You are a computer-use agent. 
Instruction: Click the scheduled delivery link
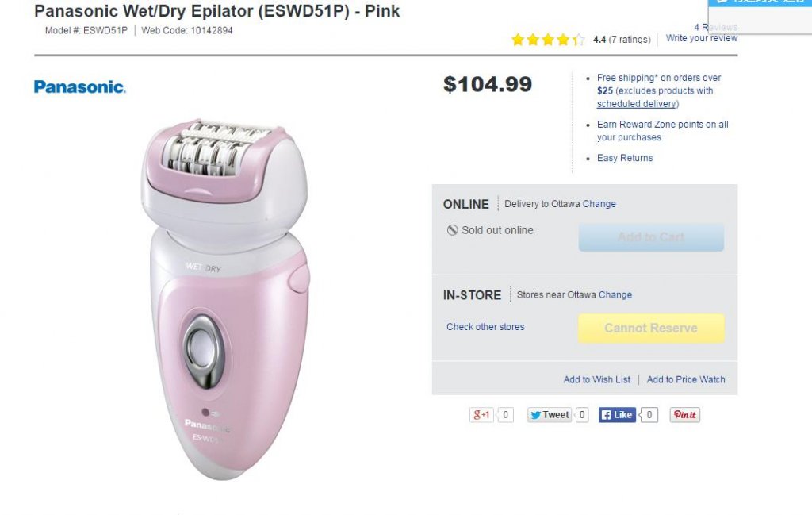[637, 104]
